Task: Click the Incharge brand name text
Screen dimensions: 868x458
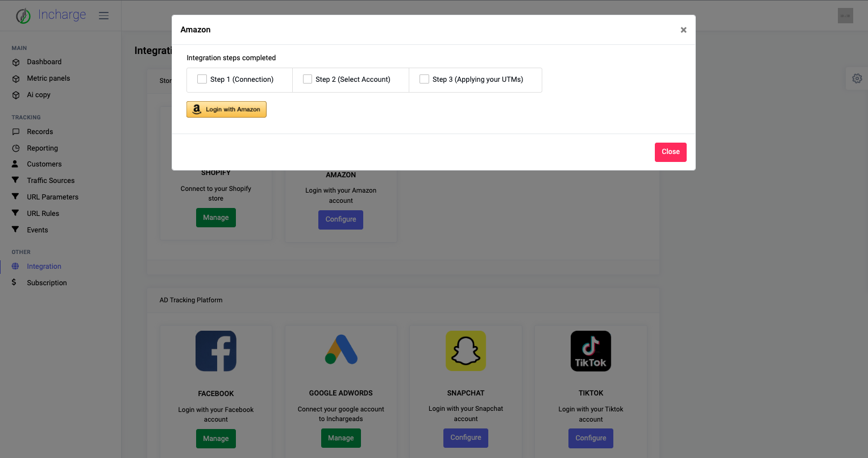Action: click(62, 15)
